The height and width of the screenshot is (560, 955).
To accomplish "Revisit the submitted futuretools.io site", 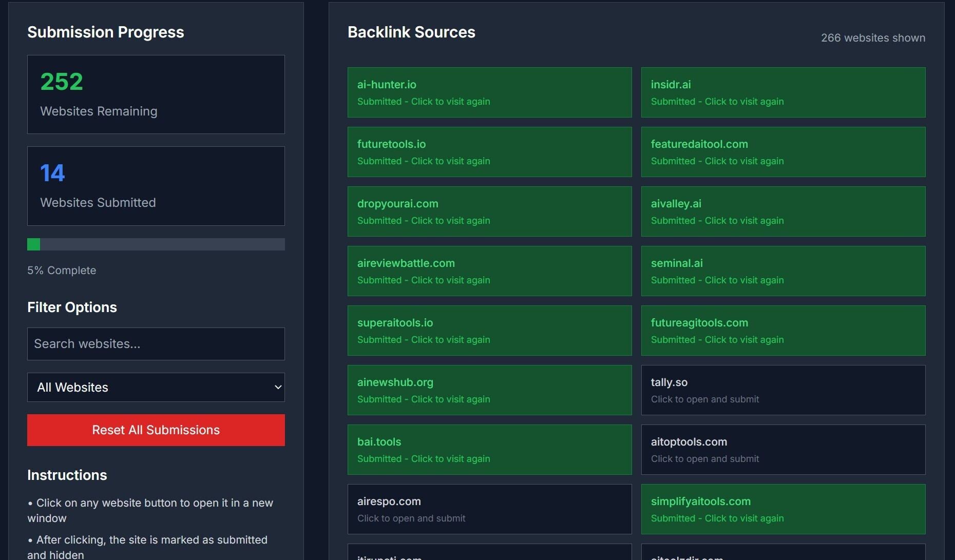I will click(x=489, y=152).
